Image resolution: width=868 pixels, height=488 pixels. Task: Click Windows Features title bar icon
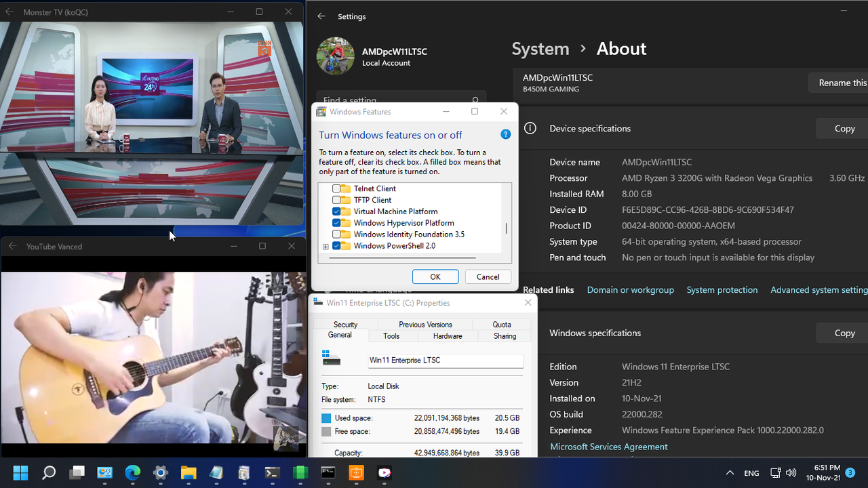coord(321,112)
